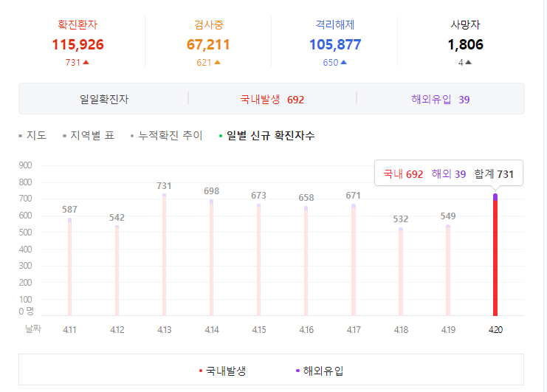547x392 pixels.
Task: Click tooltip text 해외 39
Action: [x=449, y=173]
